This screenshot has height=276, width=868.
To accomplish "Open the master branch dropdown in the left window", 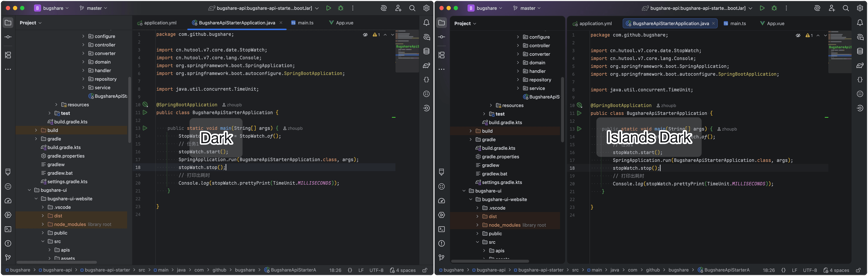I will 94,8.
